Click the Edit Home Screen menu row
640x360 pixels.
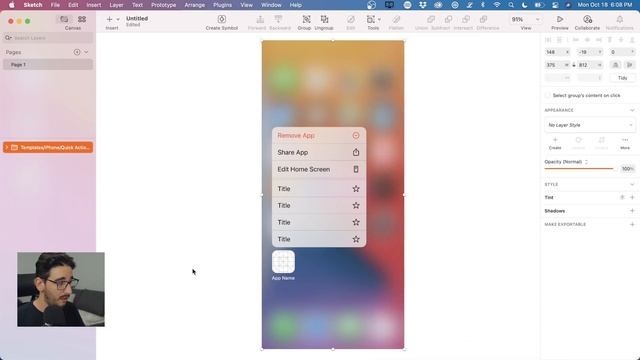click(319, 169)
